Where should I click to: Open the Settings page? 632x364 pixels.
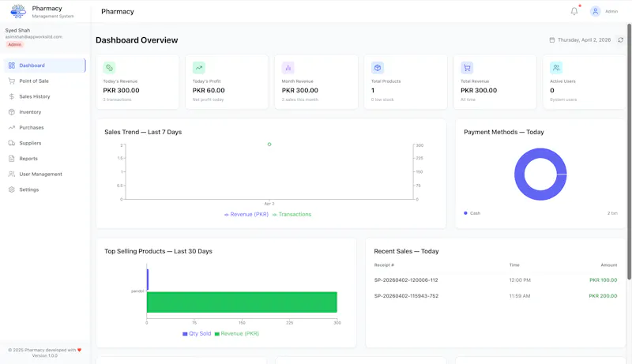[x=45, y=190]
